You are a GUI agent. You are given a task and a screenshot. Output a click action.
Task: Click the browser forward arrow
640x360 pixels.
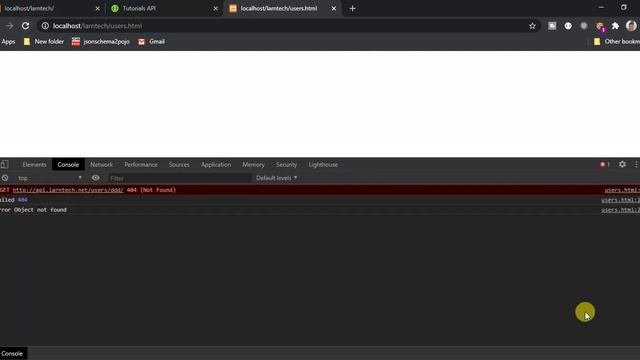(x=9, y=26)
